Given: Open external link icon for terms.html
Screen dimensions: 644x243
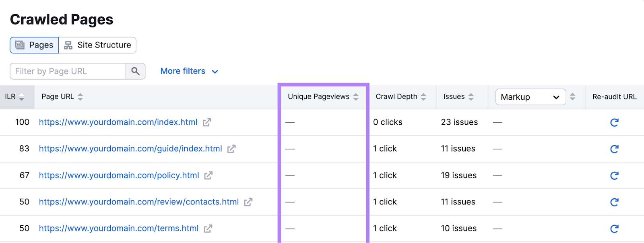Looking at the screenshot, I should coord(208,229).
